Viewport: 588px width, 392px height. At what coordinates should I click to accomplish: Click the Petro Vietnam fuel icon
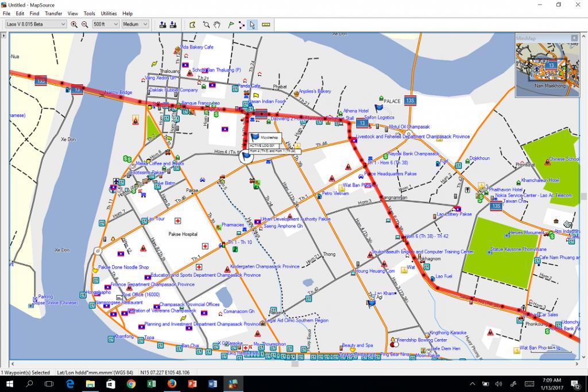tap(319, 196)
